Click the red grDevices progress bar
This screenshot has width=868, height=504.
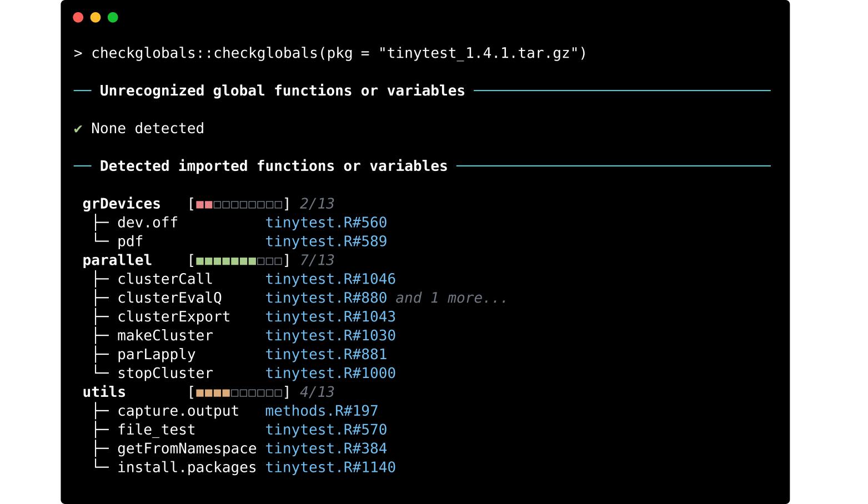coord(239,204)
